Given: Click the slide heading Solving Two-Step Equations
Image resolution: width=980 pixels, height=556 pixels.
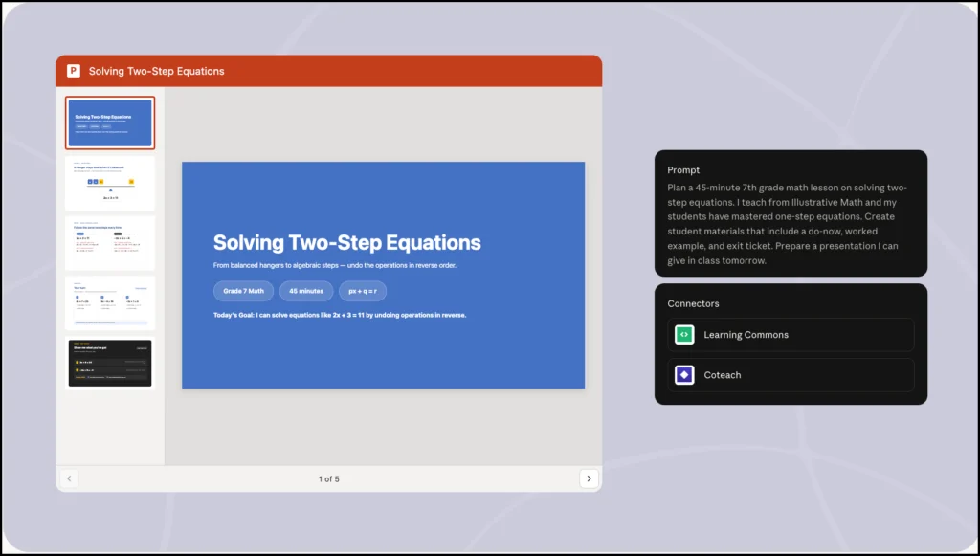Looking at the screenshot, I should [x=346, y=242].
